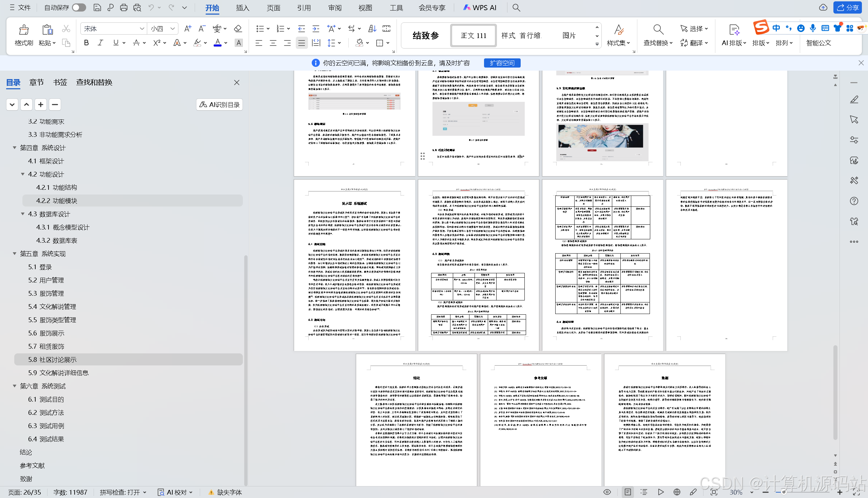Click the AI识别目录 button
Viewport: 868px width, 498px height.
(219, 105)
